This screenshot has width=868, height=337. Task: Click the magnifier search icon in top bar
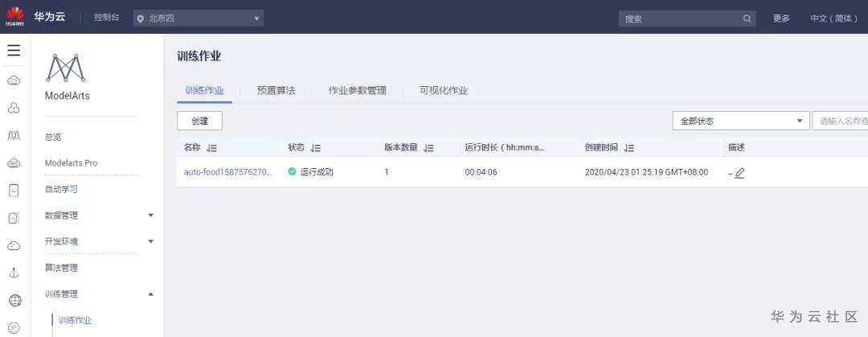(x=747, y=18)
